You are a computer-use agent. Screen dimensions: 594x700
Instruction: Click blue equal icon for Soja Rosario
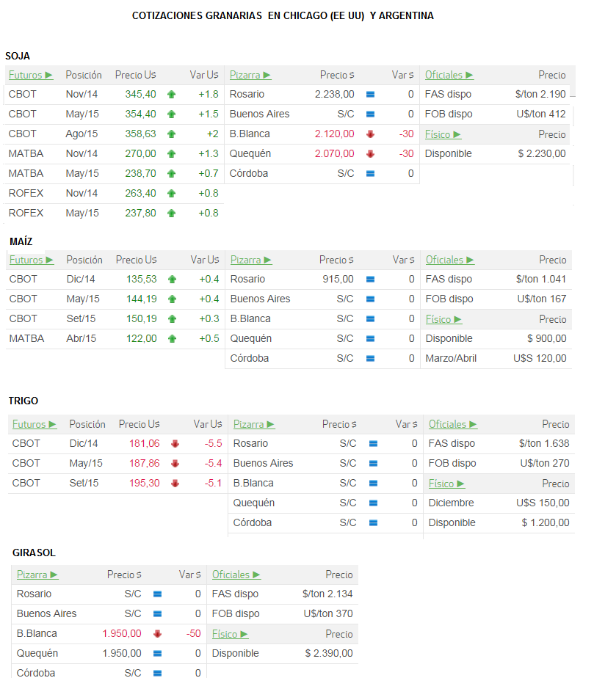tap(370, 94)
